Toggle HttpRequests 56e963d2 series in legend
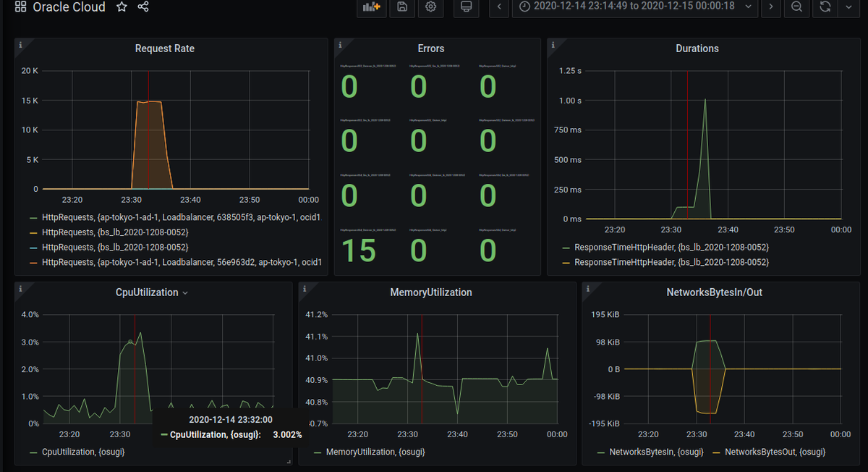868x472 pixels. 181,261
